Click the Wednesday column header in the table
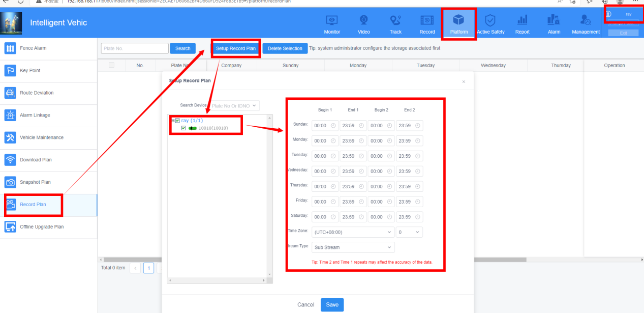The height and width of the screenshot is (313, 644). [493, 65]
